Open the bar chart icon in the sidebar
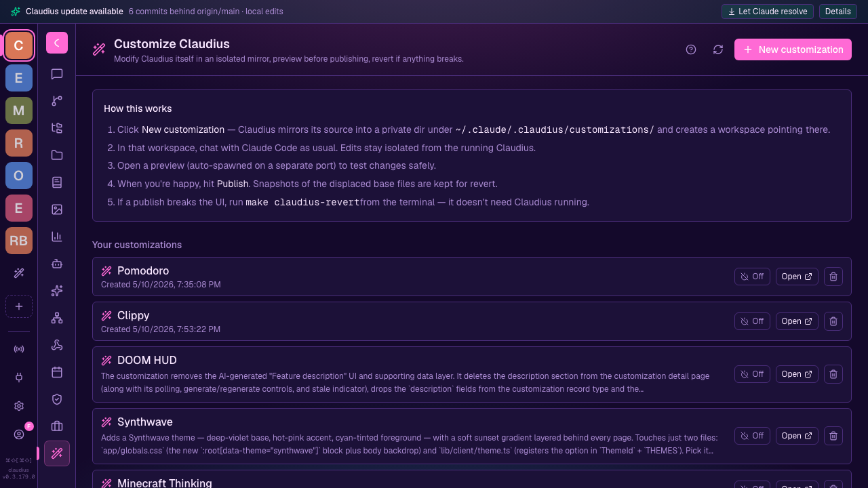 (x=57, y=237)
